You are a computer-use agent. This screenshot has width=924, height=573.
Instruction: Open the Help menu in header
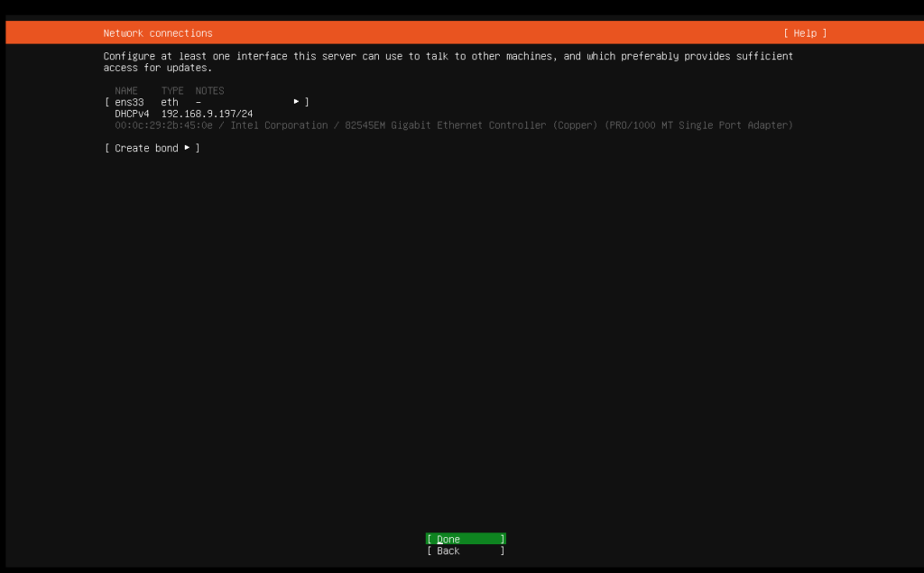point(805,33)
